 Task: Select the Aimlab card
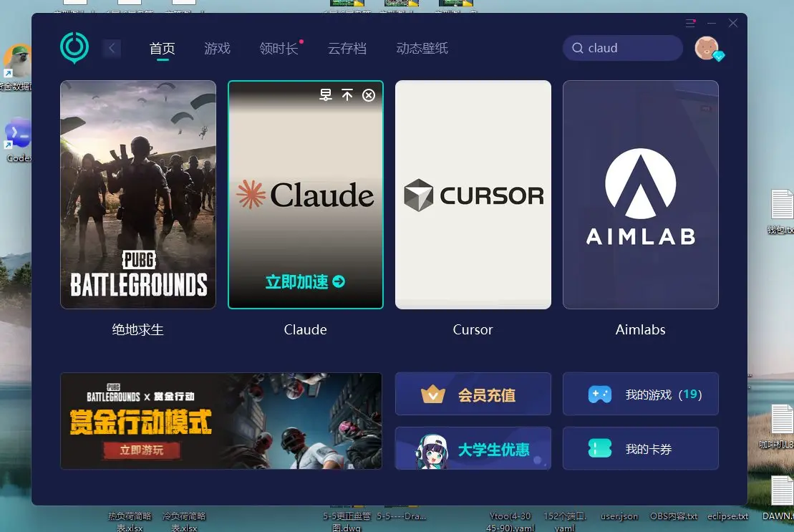point(641,194)
